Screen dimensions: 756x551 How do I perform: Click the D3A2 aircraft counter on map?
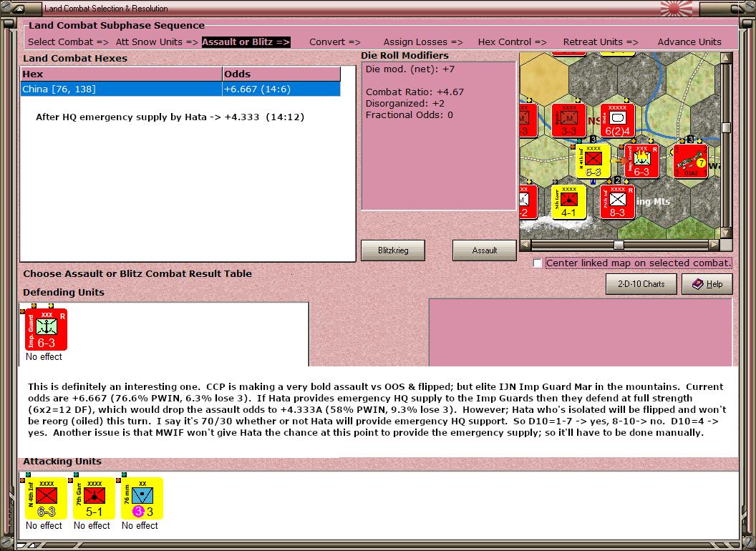(x=690, y=161)
